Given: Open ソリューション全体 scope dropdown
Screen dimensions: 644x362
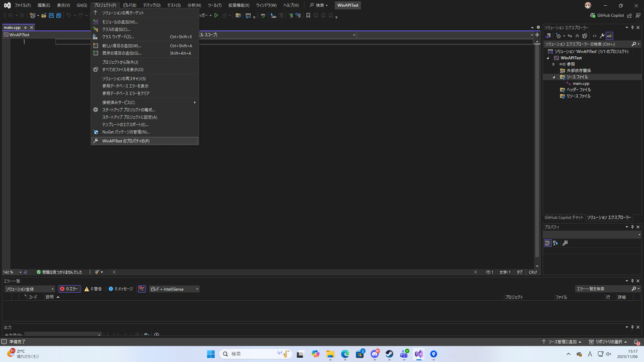Looking at the screenshot, I should 30,289.
